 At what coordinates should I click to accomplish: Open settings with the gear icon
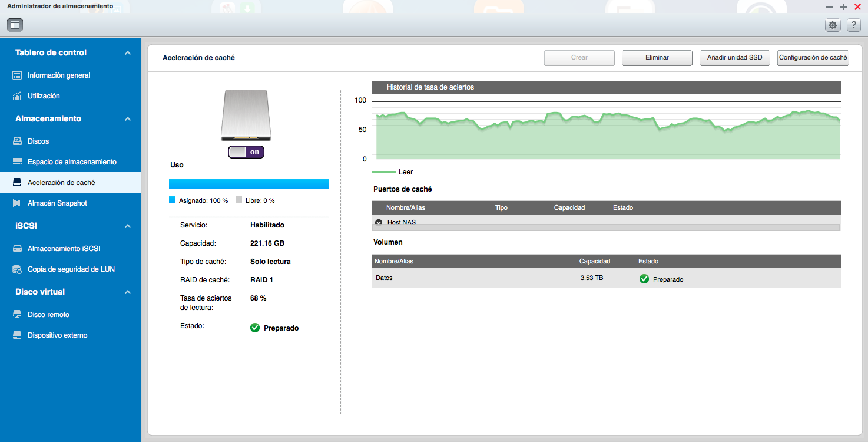tap(832, 25)
